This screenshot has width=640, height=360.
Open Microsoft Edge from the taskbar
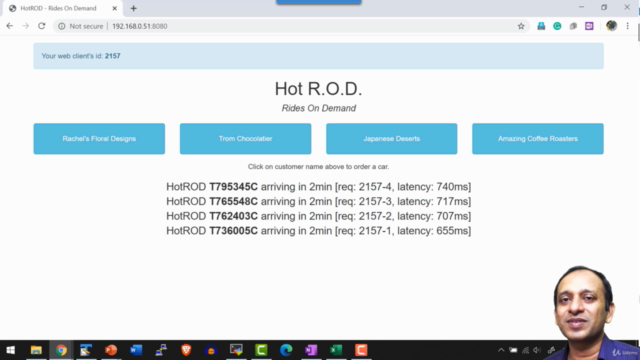tap(286, 350)
